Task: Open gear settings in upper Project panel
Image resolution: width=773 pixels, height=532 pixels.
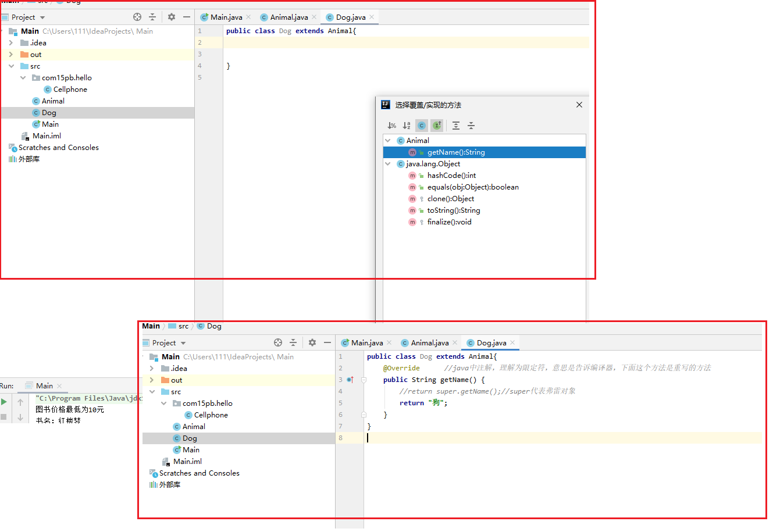Action: click(172, 17)
